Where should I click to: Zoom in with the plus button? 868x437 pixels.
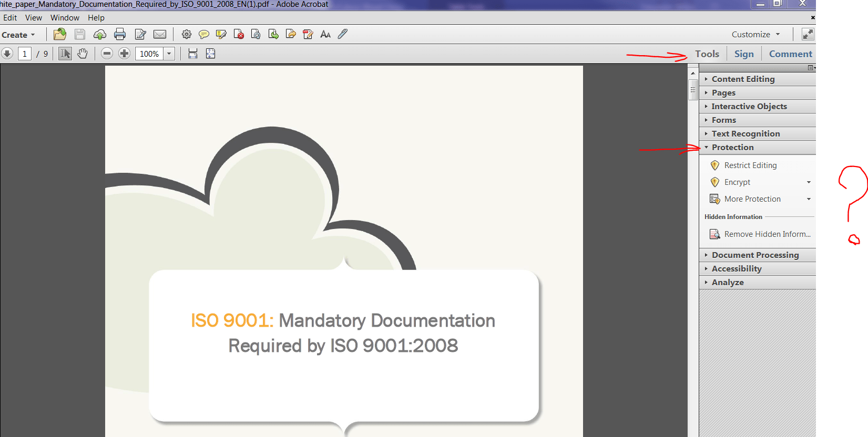click(124, 54)
